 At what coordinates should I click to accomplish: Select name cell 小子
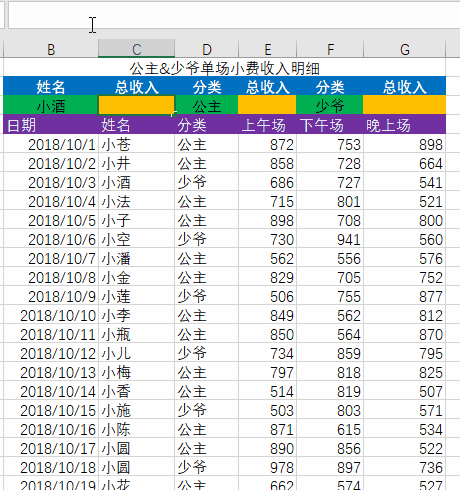point(136,219)
